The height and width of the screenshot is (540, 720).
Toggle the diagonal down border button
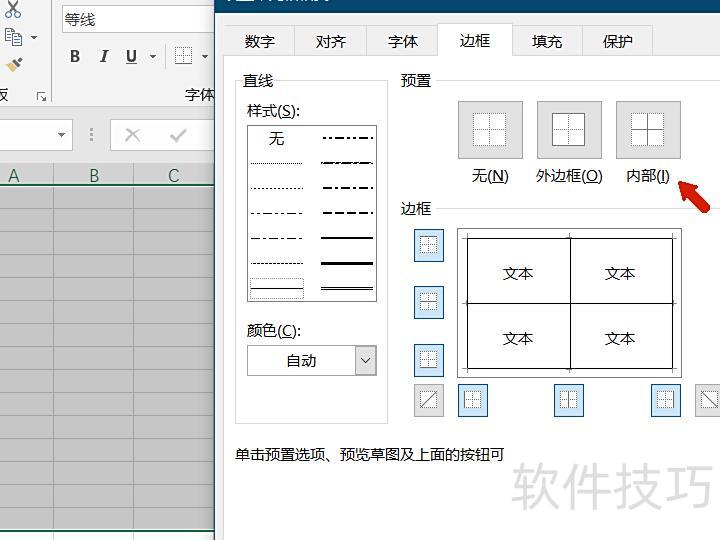coord(708,400)
